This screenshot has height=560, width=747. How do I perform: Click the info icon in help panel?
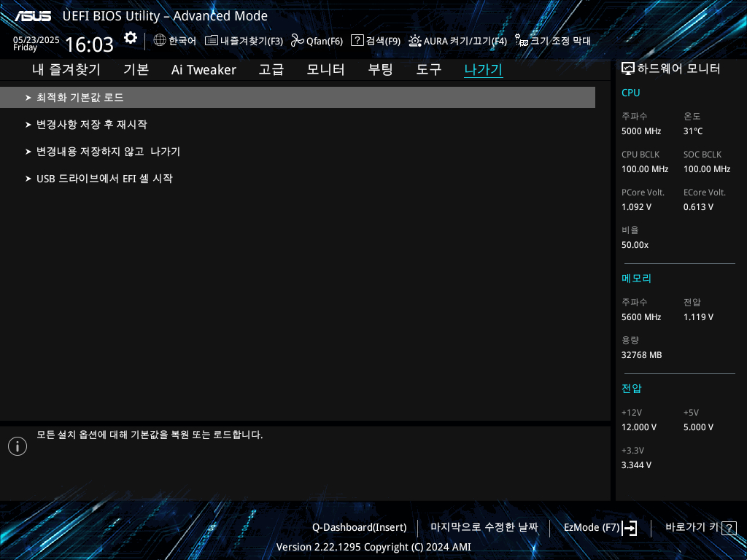(18, 446)
